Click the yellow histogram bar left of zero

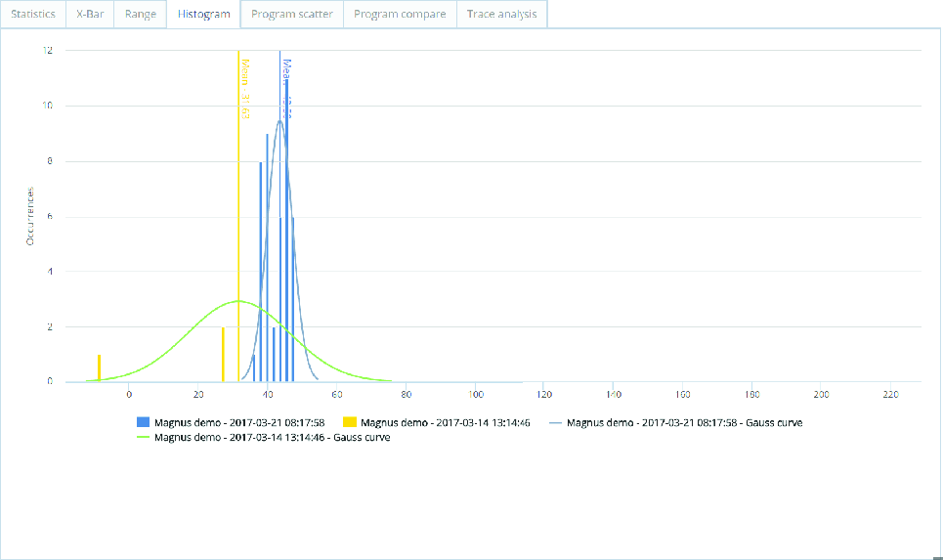(100, 368)
